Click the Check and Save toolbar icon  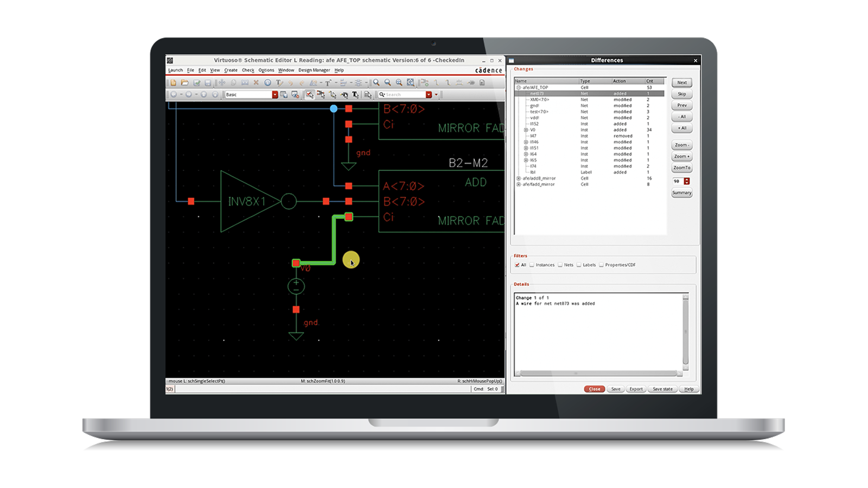196,83
